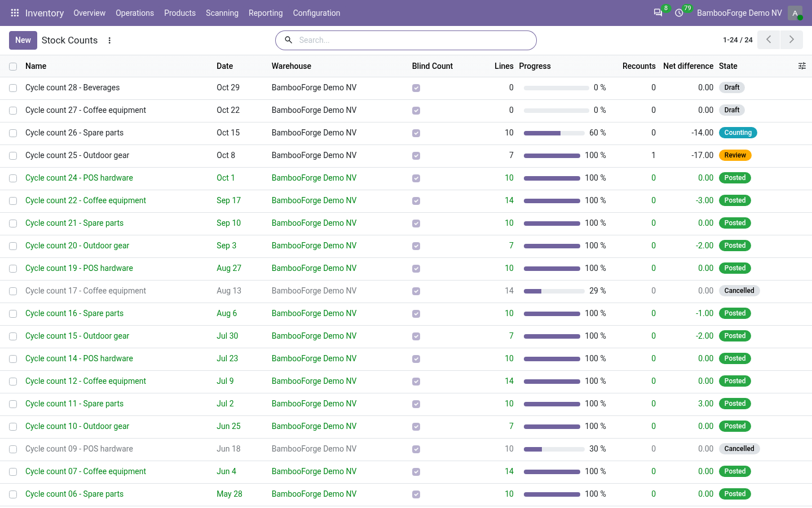The width and height of the screenshot is (812, 508).
Task: Open the apps grid menu icon
Action: pyautogui.click(x=15, y=12)
